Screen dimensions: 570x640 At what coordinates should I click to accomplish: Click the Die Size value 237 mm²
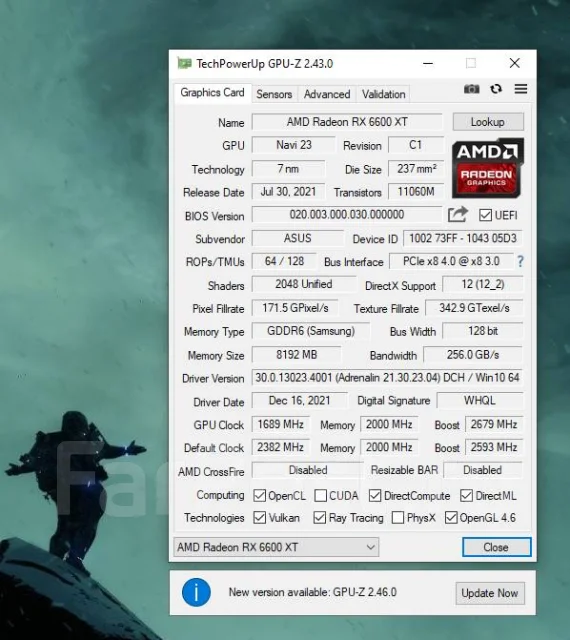(x=416, y=169)
